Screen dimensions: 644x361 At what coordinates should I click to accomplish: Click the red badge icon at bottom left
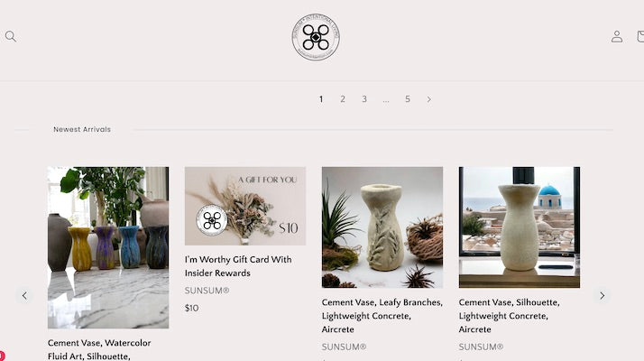(2, 356)
